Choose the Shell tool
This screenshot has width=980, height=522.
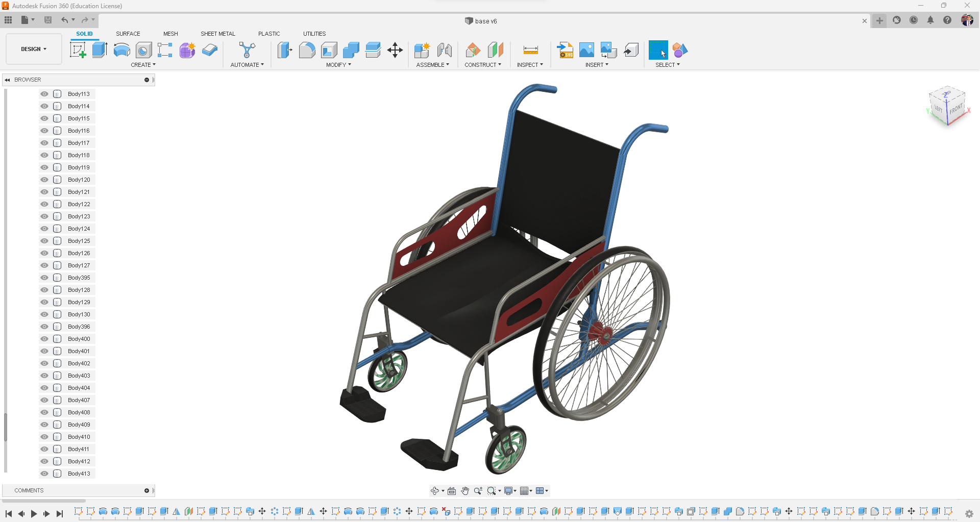coord(329,50)
